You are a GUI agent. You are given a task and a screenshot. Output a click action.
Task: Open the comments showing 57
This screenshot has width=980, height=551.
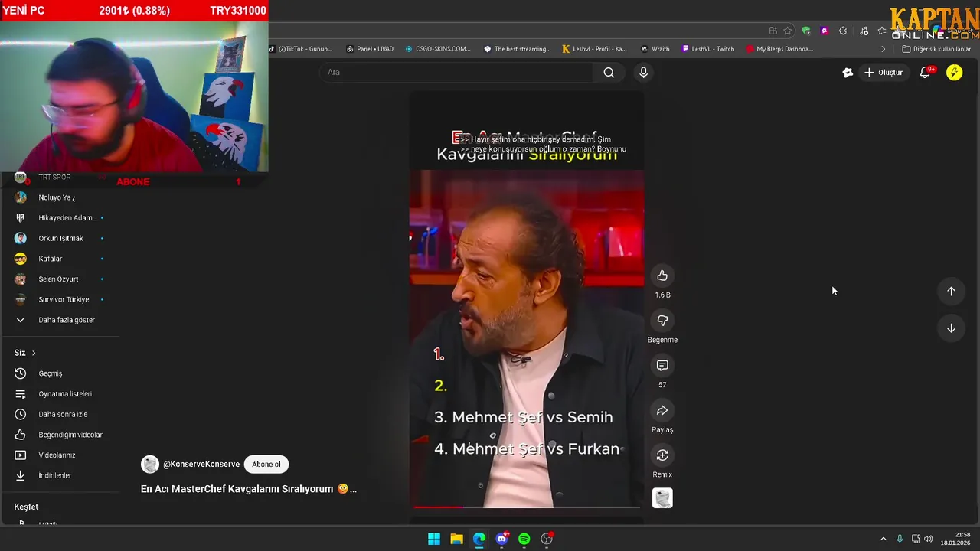coord(662,366)
